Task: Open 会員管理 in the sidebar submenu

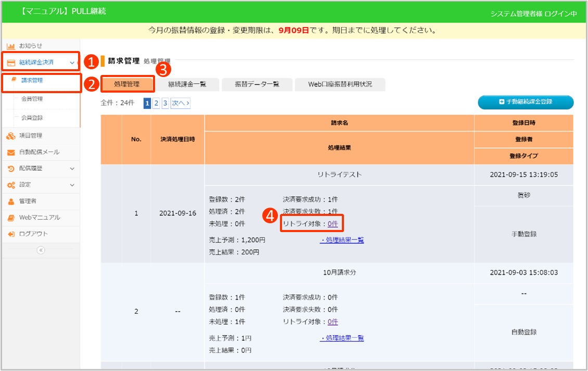Action: click(x=32, y=99)
